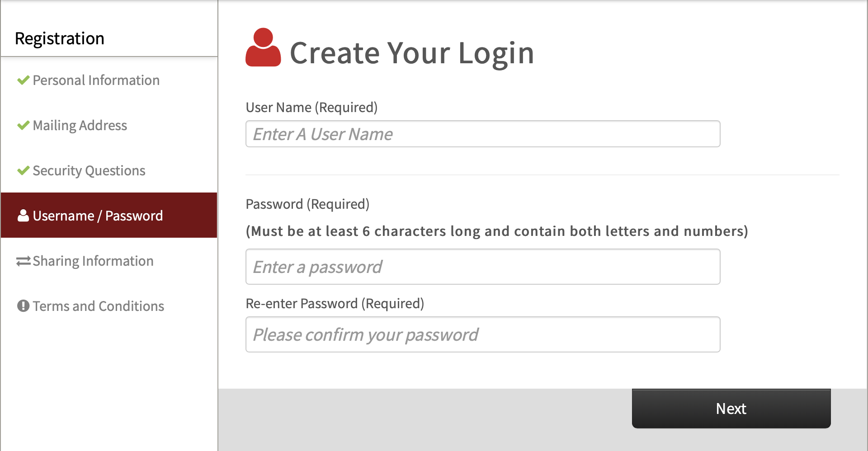Focus the User Name input field
The image size is (868, 451).
pos(482,134)
